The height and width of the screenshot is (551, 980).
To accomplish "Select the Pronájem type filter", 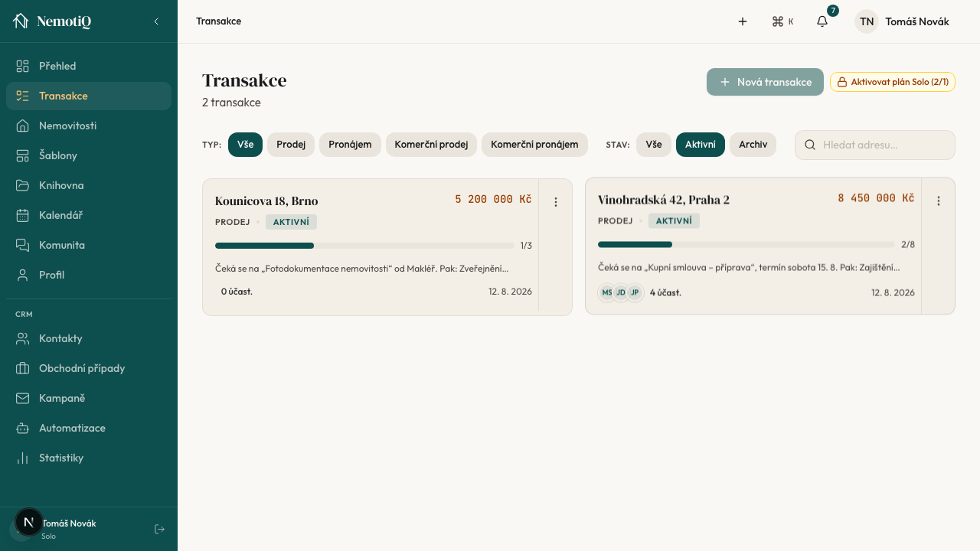I will click(x=350, y=145).
